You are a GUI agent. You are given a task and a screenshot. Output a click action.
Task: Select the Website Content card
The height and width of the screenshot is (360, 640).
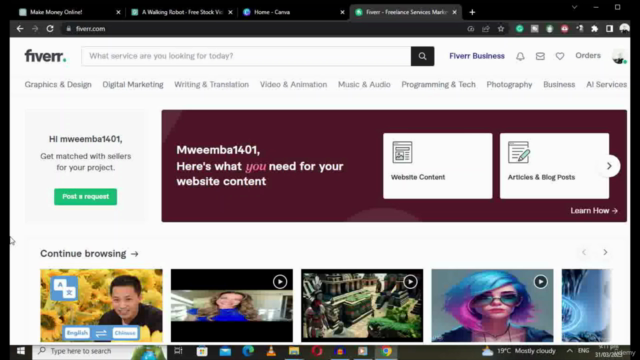click(438, 166)
